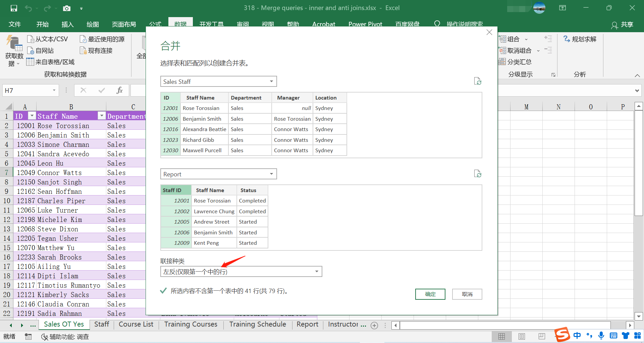This screenshot has height=343, width=644.
Task: Click the camera icon on Quick Access Toolbar
Action: click(67, 8)
